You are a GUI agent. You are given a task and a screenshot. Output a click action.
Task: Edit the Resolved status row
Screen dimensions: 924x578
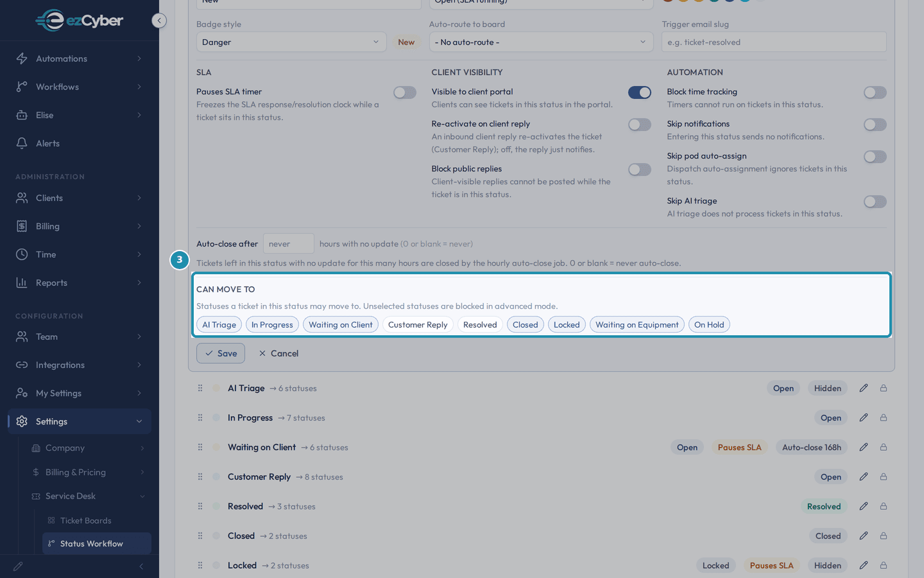pyautogui.click(x=864, y=506)
